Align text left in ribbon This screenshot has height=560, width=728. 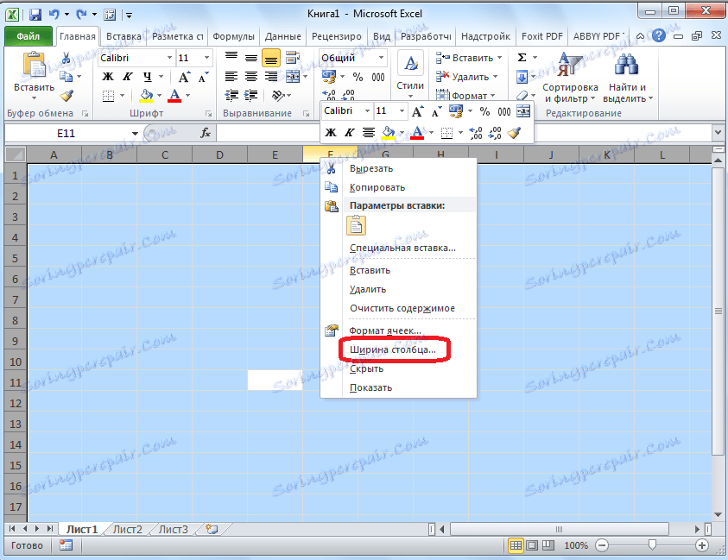(231, 77)
